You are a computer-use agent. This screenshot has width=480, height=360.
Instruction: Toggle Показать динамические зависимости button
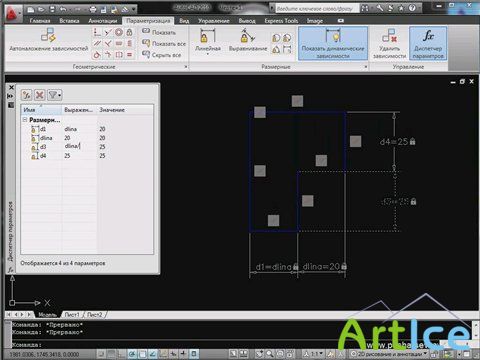coord(333,43)
